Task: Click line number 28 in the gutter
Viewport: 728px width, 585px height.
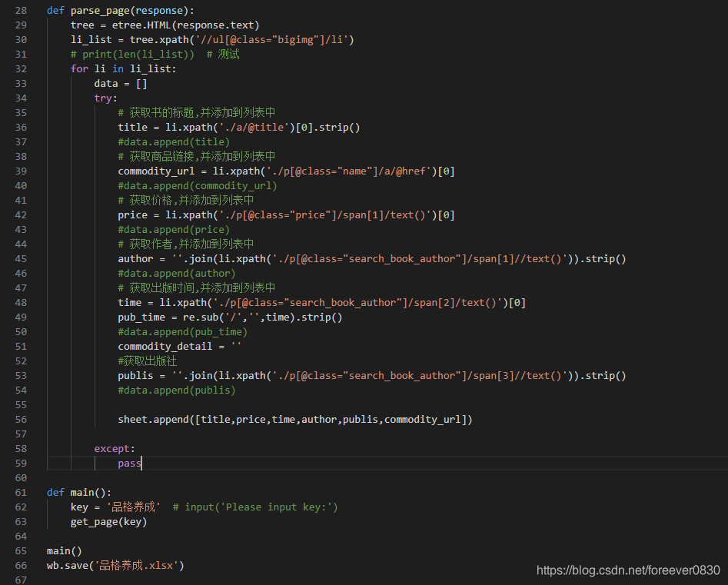Action: (21, 10)
